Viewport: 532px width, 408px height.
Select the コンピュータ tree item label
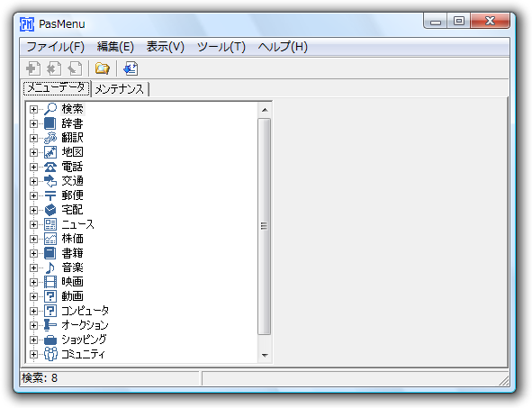pos(86,311)
